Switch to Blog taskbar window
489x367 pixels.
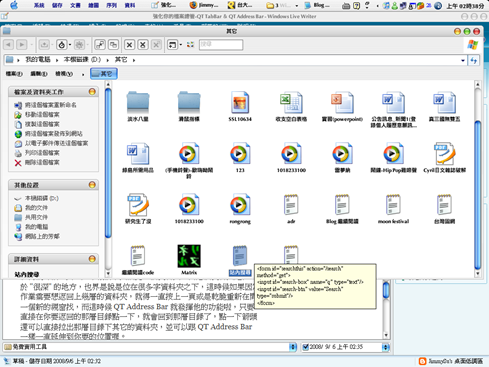pyautogui.click(x=317, y=5)
